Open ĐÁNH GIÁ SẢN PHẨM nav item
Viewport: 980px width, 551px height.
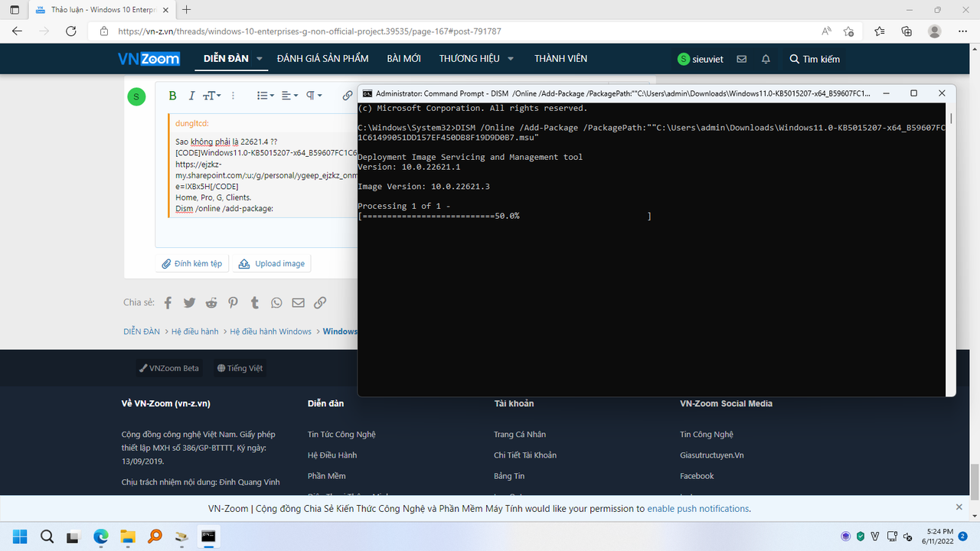[x=322, y=59]
